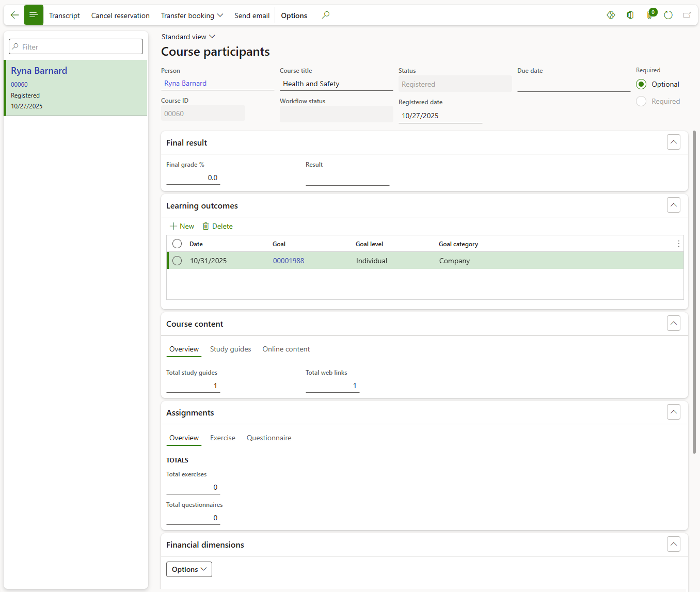
Task: Select the Optional radio button
Action: point(641,84)
